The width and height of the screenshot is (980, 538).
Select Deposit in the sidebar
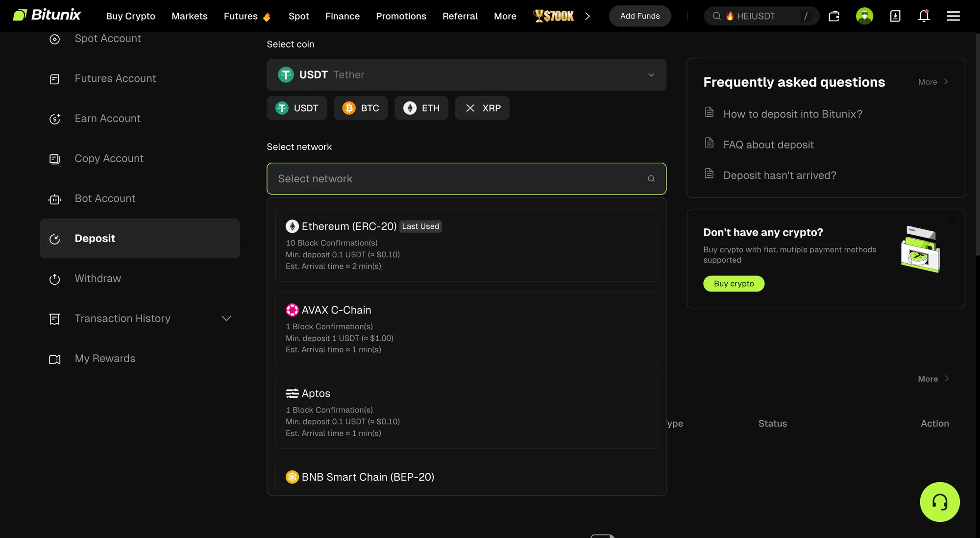(140, 239)
